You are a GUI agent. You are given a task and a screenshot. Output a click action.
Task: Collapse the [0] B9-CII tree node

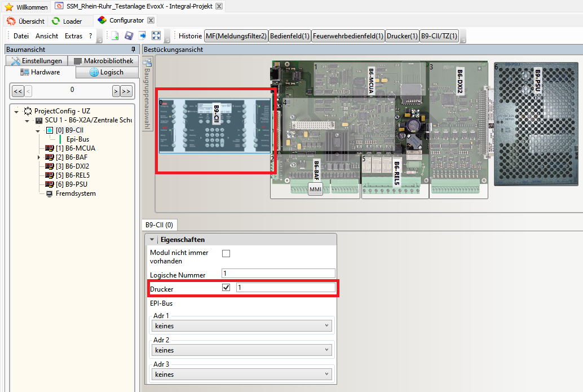(38, 130)
